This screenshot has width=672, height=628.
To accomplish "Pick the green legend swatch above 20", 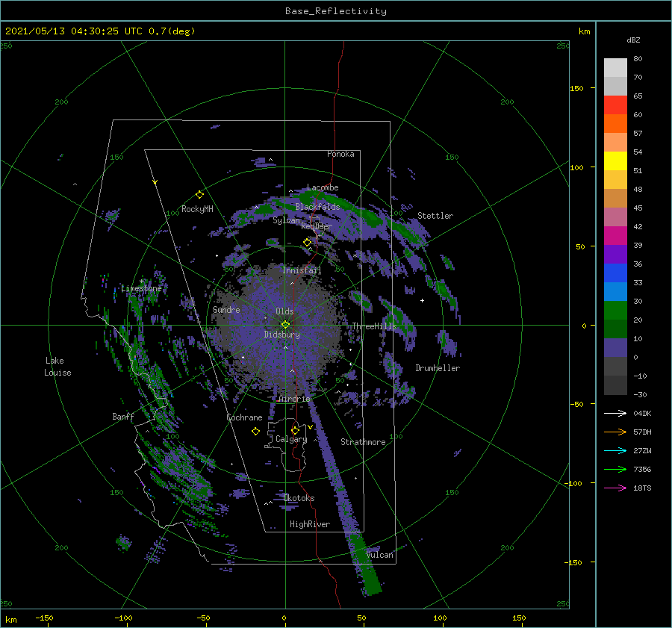I will tap(615, 310).
